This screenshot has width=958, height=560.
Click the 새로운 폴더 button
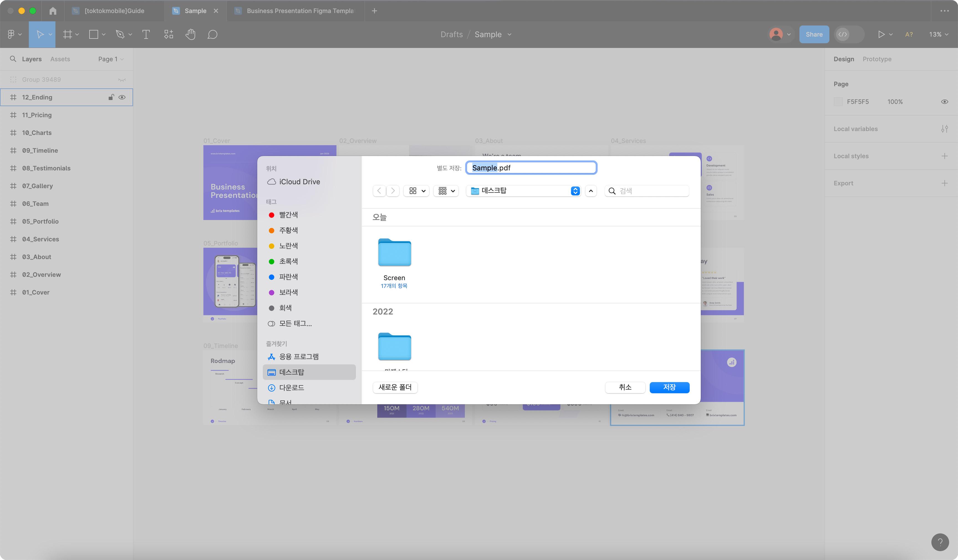coord(395,387)
